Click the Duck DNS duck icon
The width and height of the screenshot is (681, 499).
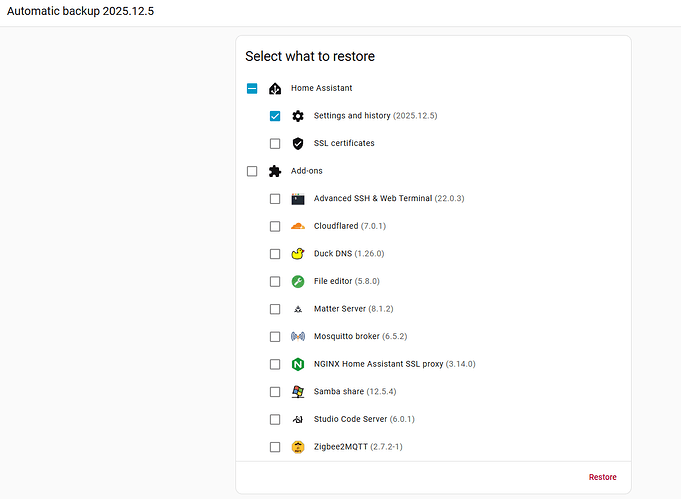pos(298,254)
